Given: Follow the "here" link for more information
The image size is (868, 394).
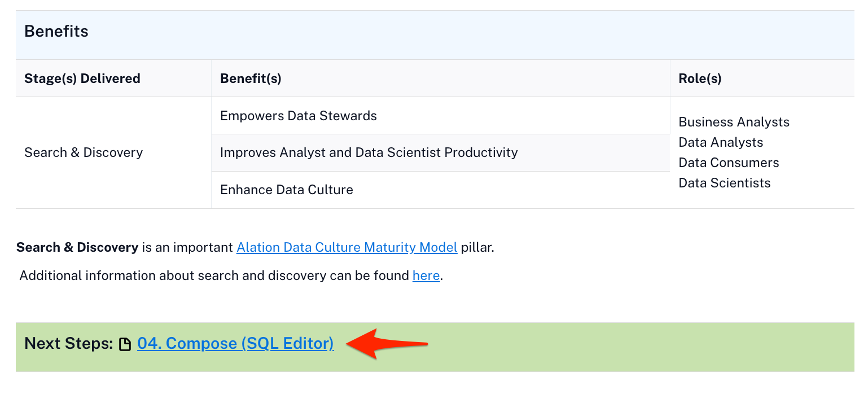Looking at the screenshot, I should (x=426, y=276).
